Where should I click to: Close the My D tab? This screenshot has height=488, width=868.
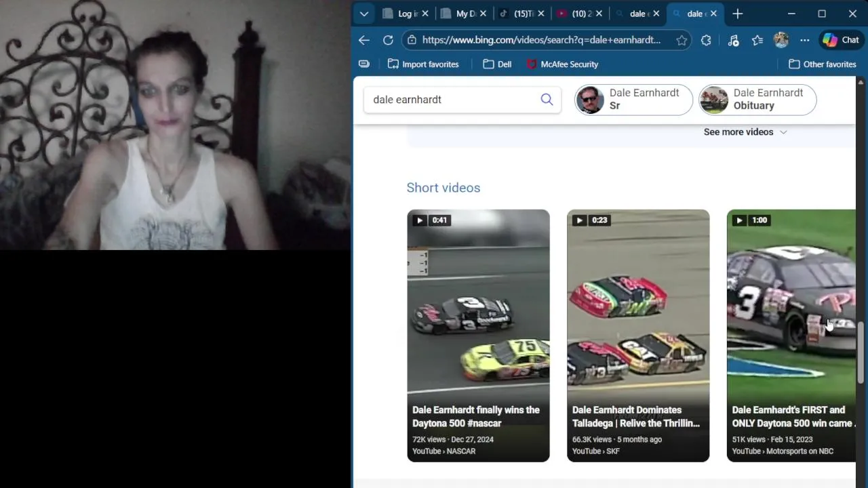[483, 14]
